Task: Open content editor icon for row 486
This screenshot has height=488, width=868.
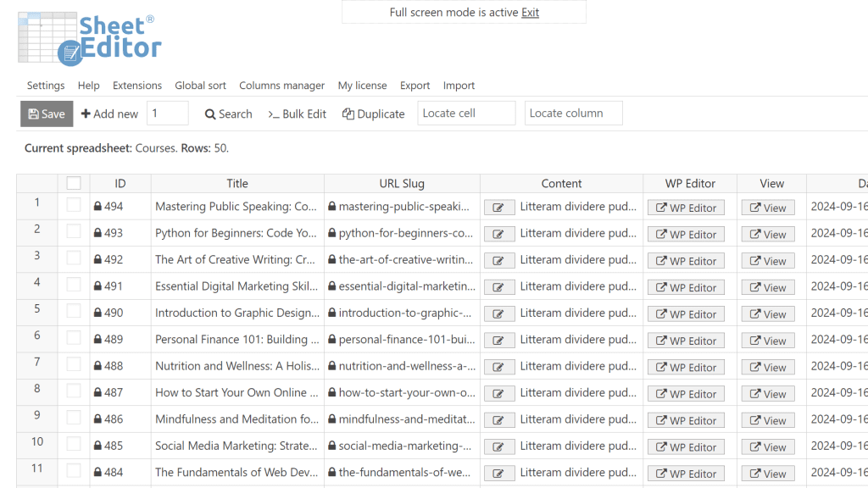Action: point(498,420)
